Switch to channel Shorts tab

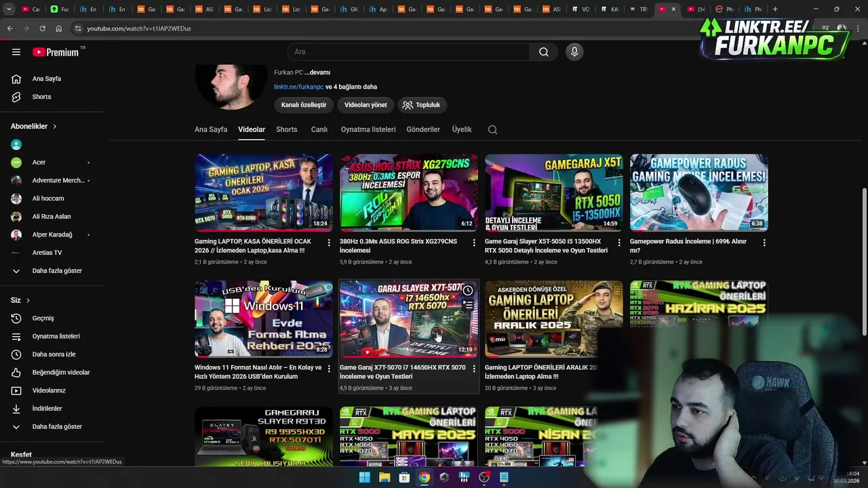(287, 129)
